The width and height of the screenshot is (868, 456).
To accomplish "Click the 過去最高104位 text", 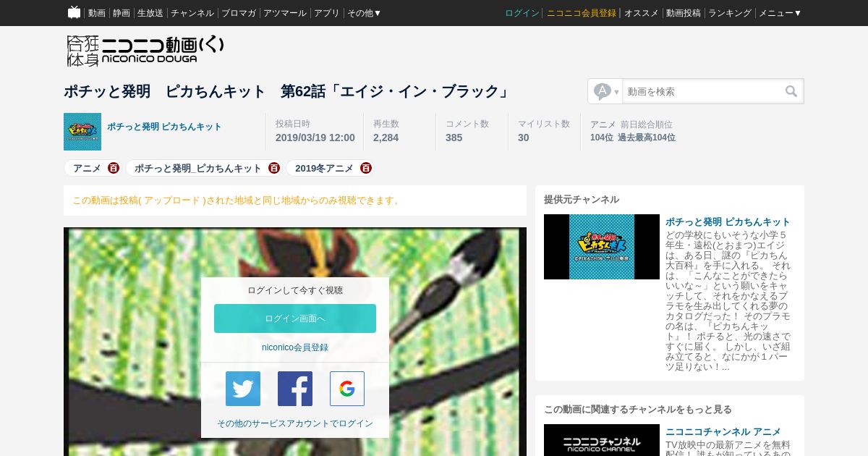I will click(x=647, y=138).
